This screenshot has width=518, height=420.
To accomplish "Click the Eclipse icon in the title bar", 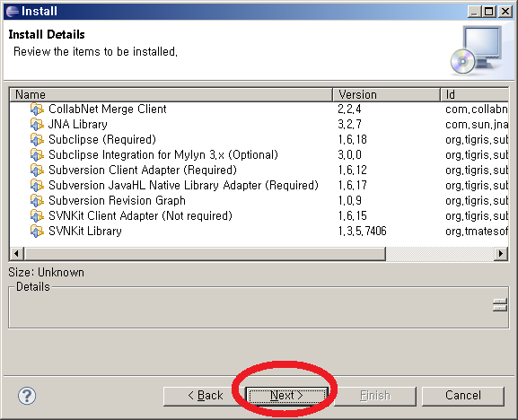I will pyautogui.click(x=13, y=12).
